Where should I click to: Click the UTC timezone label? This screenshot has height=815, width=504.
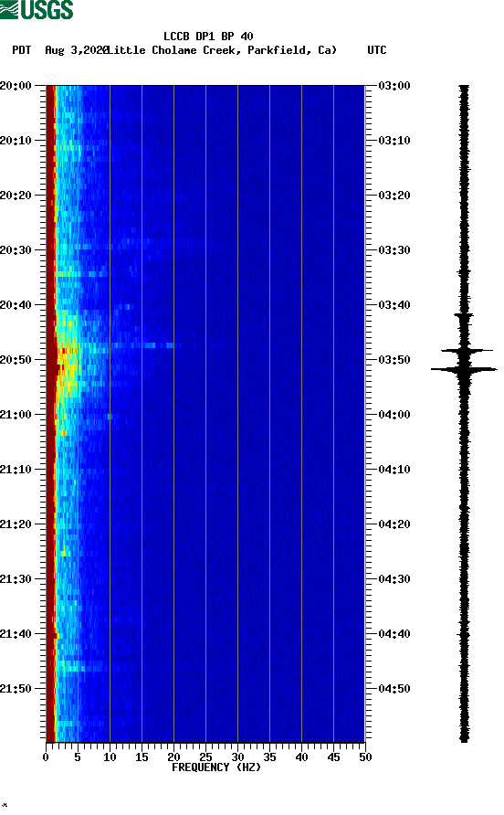(377, 50)
